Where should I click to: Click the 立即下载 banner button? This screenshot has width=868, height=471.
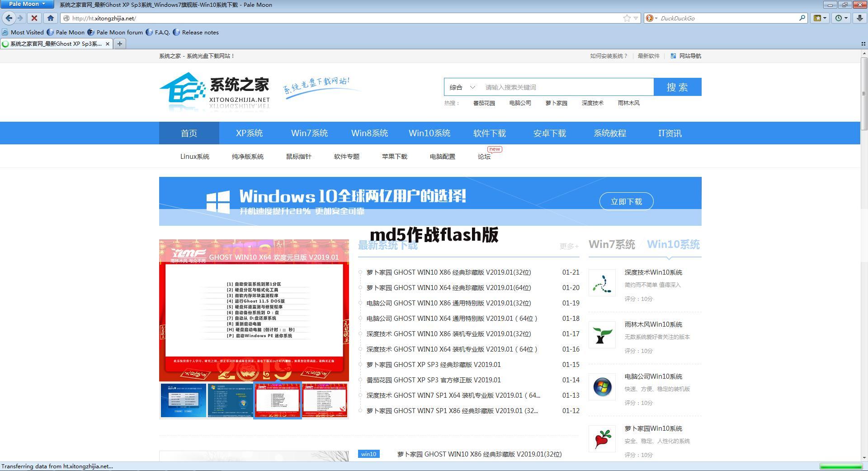(x=626, y=201)
